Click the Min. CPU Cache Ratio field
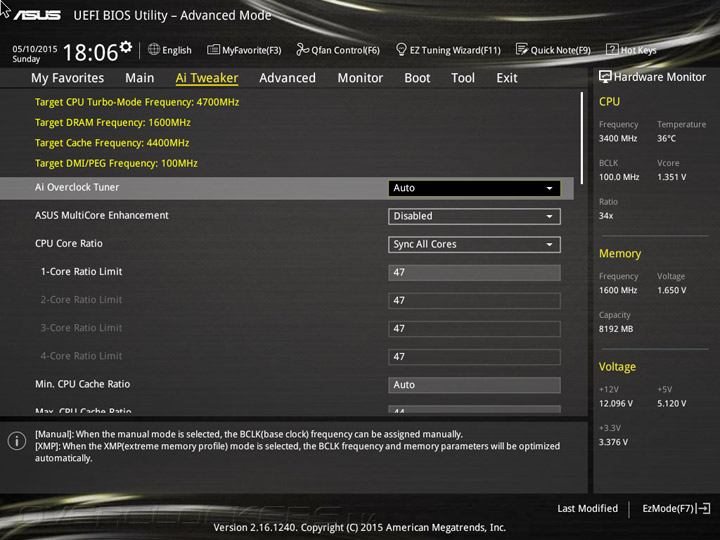The image size is (720, 540). point(474,385)
